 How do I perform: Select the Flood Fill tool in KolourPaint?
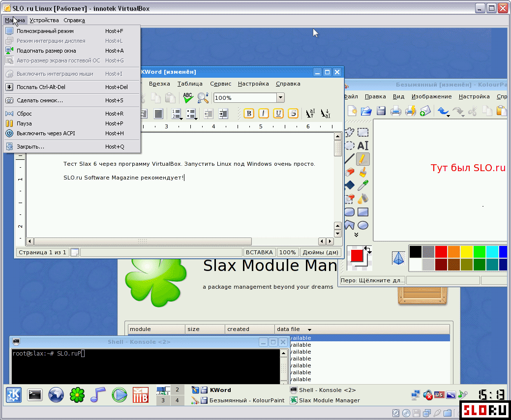(x=349, y=185)
